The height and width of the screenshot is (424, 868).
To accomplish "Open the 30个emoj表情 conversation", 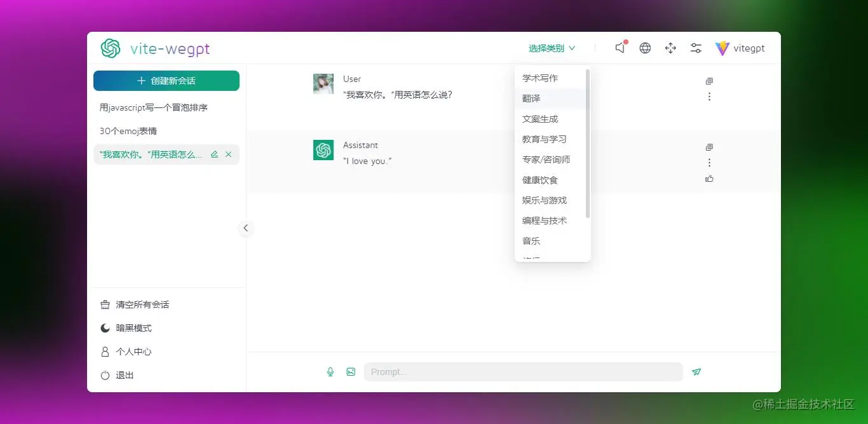I will pyautogui.click(x=166, y=131).
